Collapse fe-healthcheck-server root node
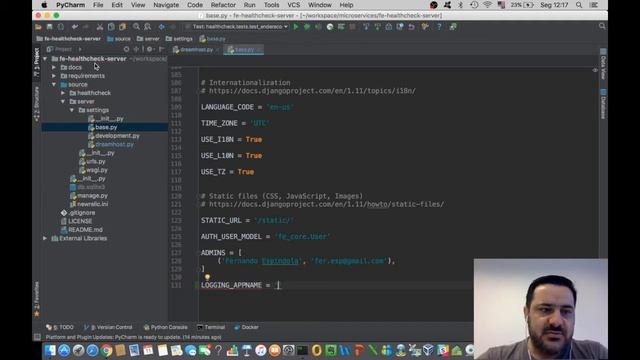Viewport: 640px width, 360px height. coord(45,59)
